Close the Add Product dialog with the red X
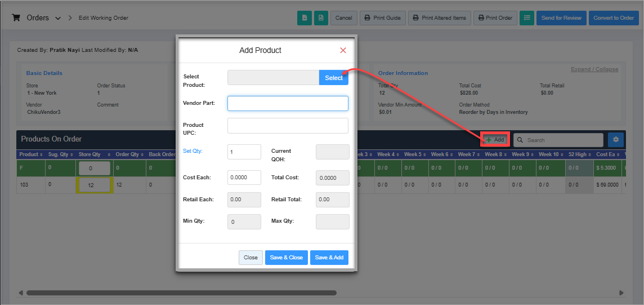This screenshot has width=644, height=305. [x=343, y=50]
